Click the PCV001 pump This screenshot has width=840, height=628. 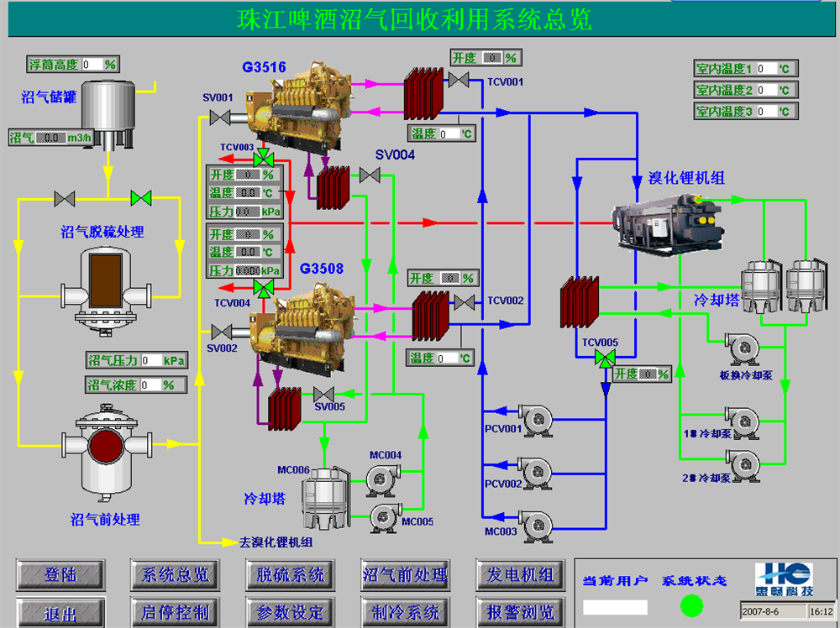[535, 419]
